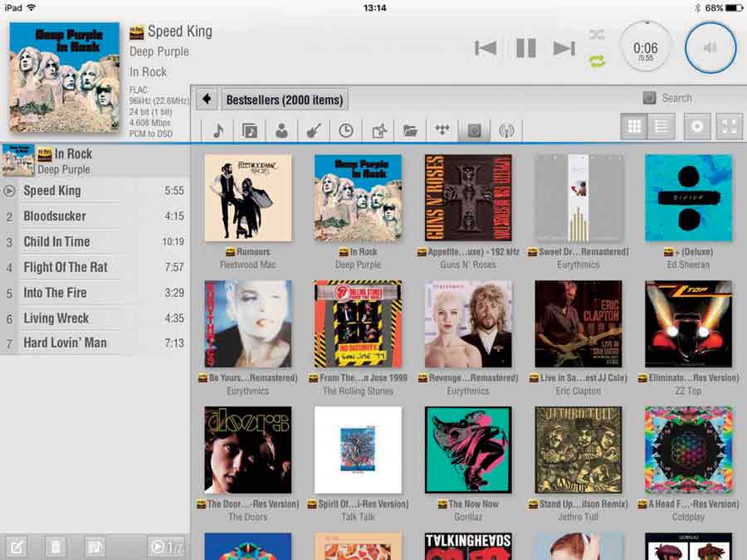This screenshot has height=560, width=747.
Task: Click the ZZ Top artist name
Action: coord(688,391)
